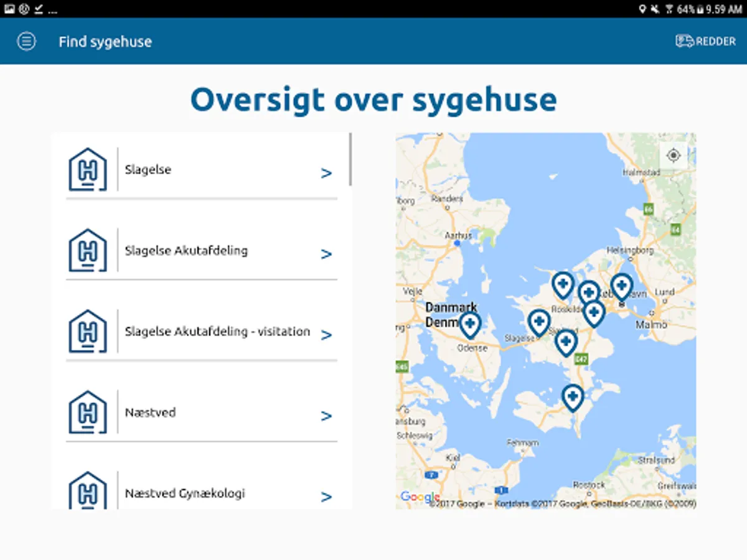Select the hospital map pin near Odense

(x=470, y=325)
